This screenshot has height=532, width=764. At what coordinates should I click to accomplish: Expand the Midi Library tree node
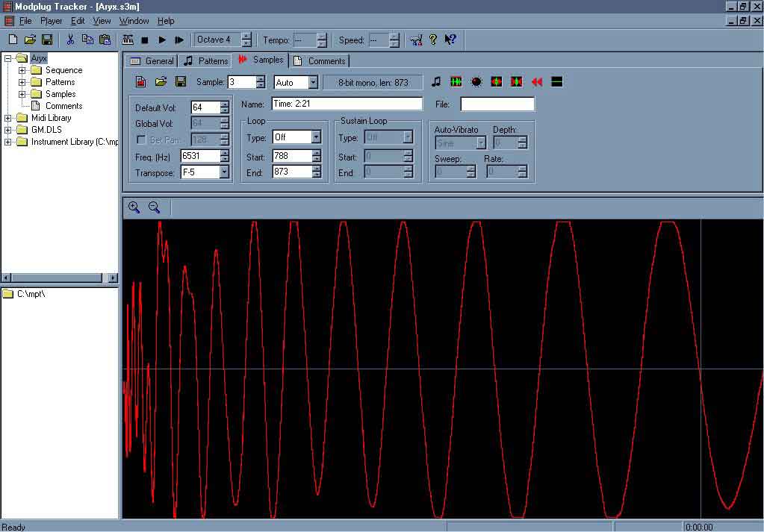(x=8, y=118)
